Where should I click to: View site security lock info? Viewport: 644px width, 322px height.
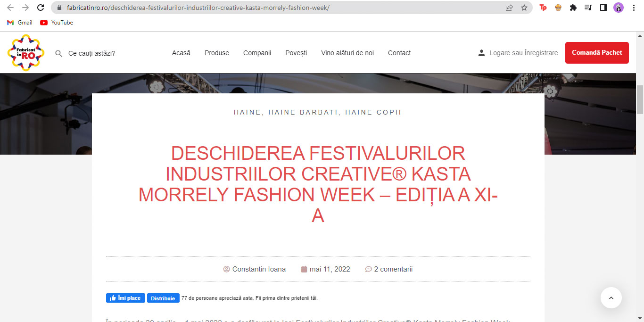point(59,8)
